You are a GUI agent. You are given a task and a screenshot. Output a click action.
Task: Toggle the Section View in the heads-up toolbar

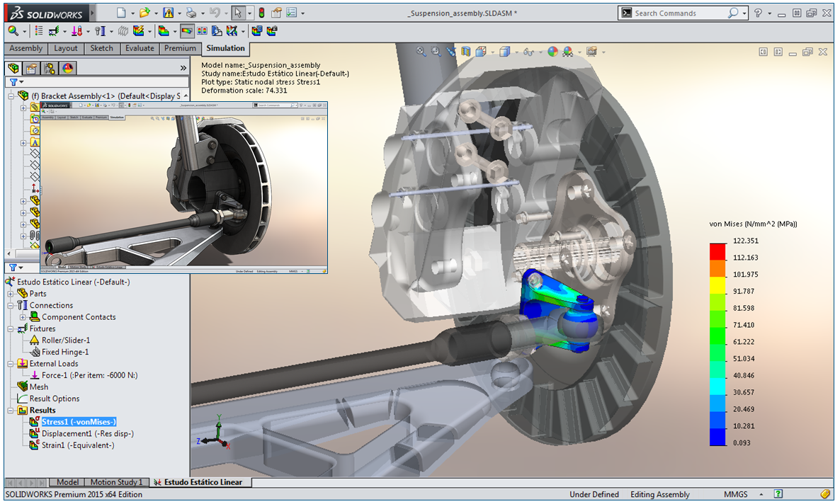[466, 52]
